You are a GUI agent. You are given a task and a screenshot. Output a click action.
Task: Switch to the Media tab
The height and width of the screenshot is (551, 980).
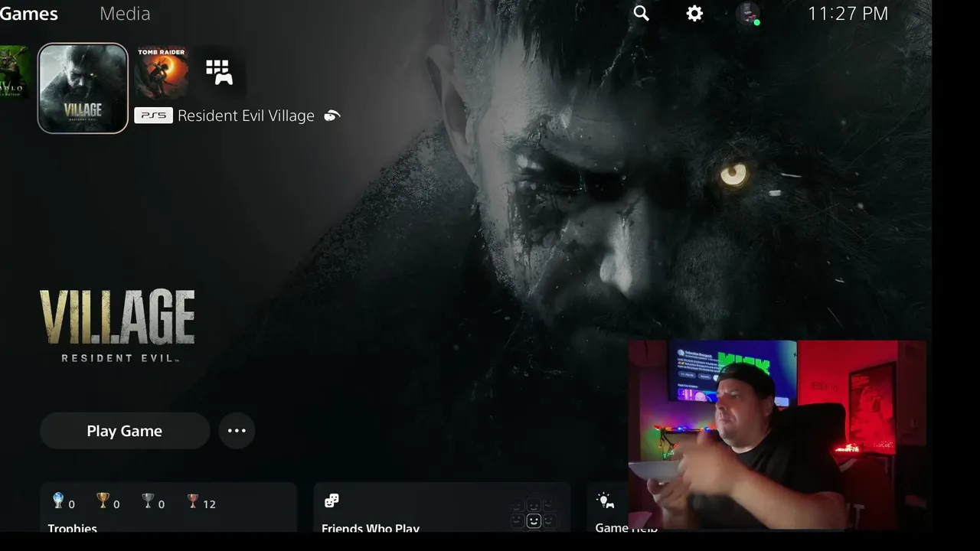(x=125, y=14)
